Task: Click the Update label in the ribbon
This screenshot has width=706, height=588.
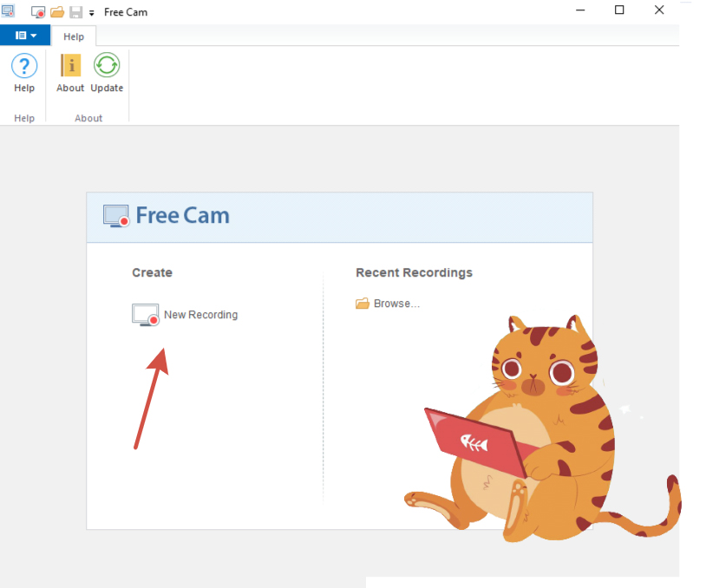Action: pos(107,88)
